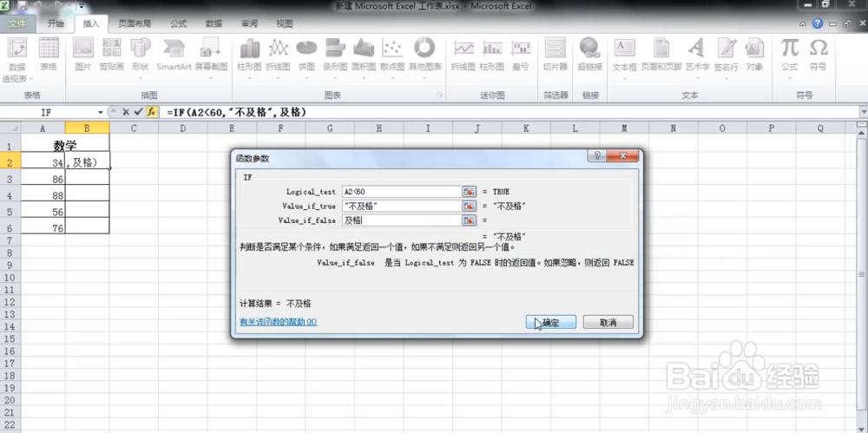Insert a symbol 符号 (omega icon)
Screen dimensions: 868x433
pos(818,56)
